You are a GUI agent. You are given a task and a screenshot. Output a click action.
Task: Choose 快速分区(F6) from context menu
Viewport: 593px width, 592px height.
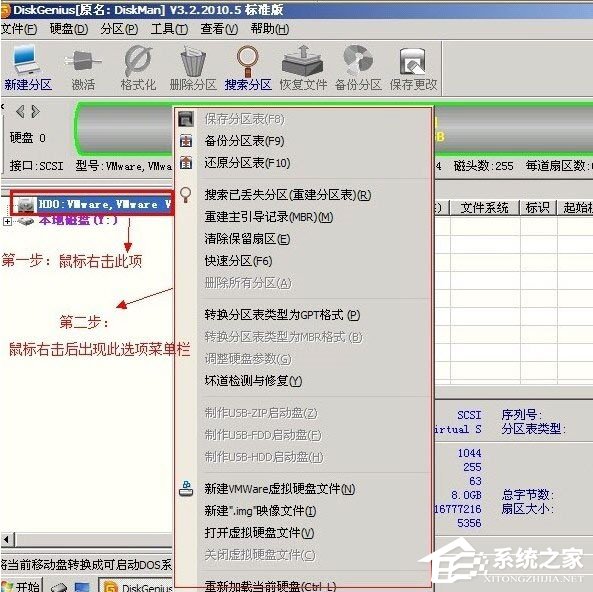click(x=238, y=261)
